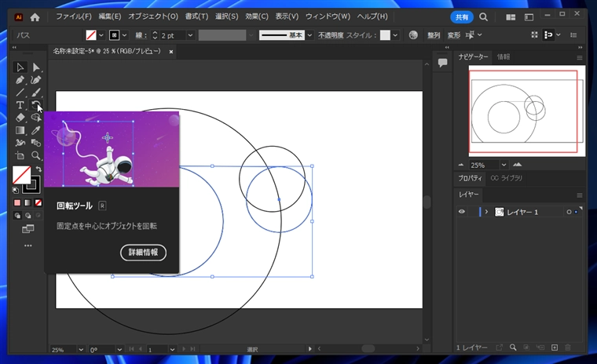Open the 変形 transform panel link
This screenshot has width=597, height=364.
coord(454,35)
